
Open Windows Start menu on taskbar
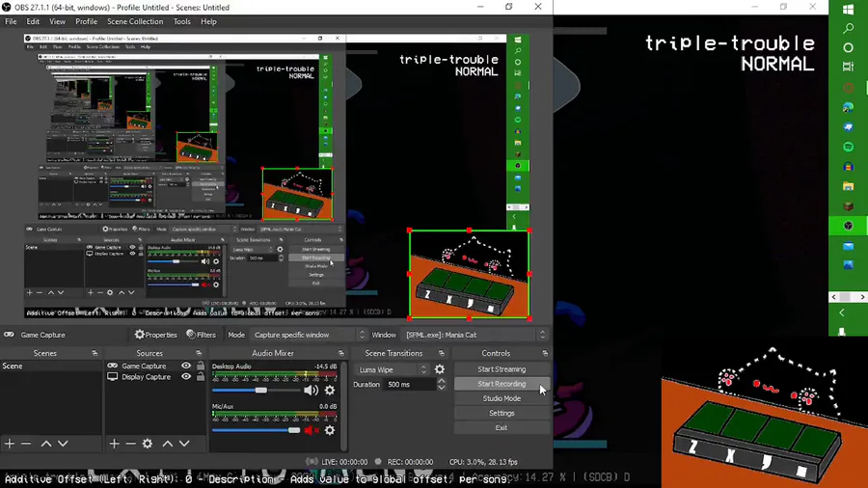(x=848, y=10)
